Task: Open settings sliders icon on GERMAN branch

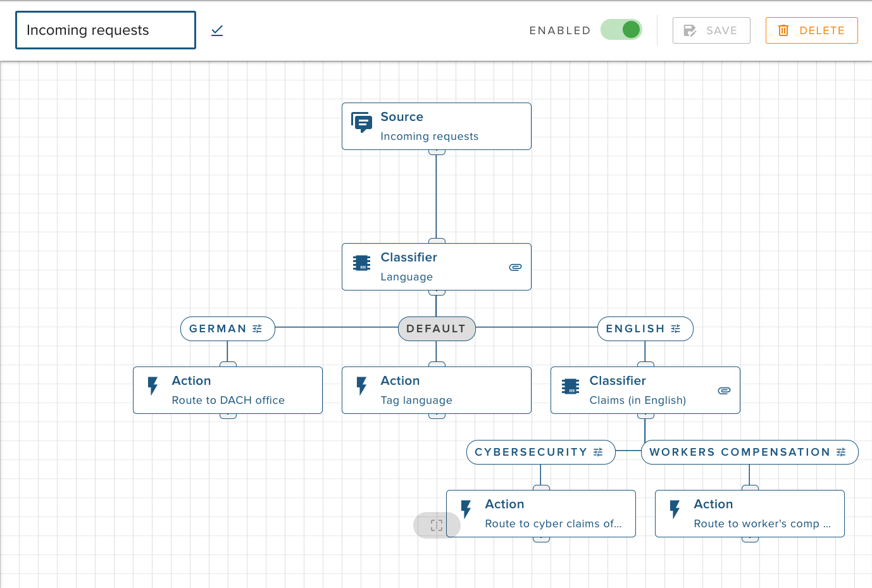Action: coord(258,328)
